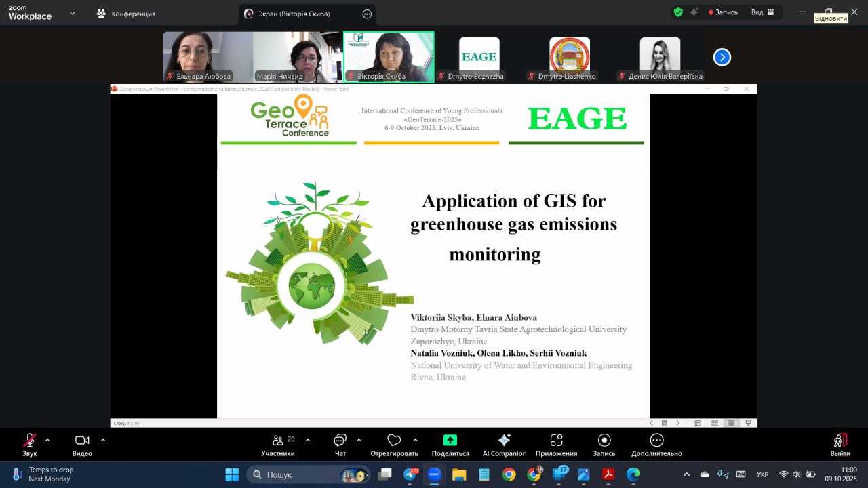The height and width of the screenshot is (488, 868).
Task: Click the Запись recording indicator at top
Action: 723,12
